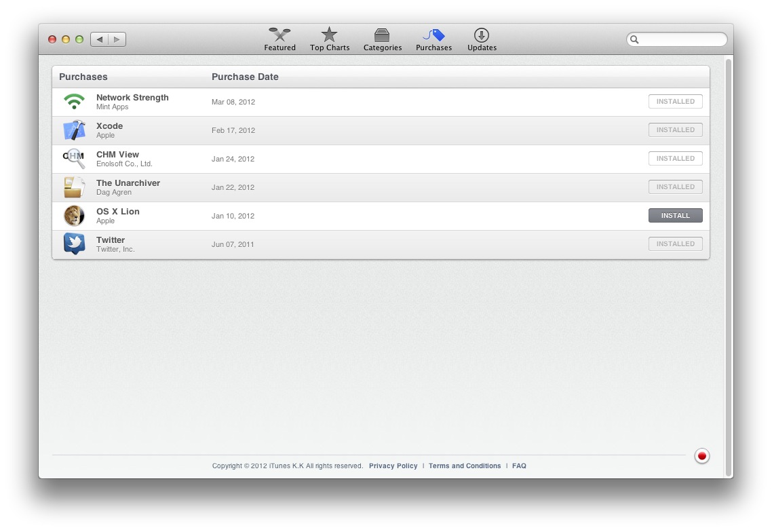The image size is (772, 532).
Task: Click the date Jun 07, 2011
Action: pyautogui.click(x=233, y=244)
